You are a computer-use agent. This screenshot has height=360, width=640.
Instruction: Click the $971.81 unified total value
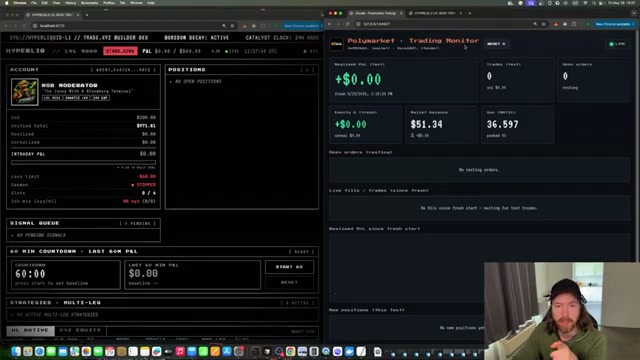(146, 126)
